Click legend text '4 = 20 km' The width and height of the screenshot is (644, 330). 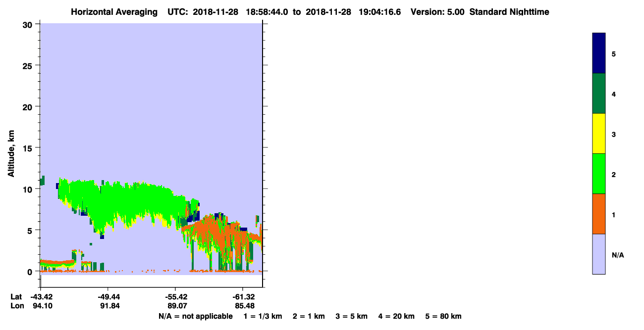click(396, 317)
